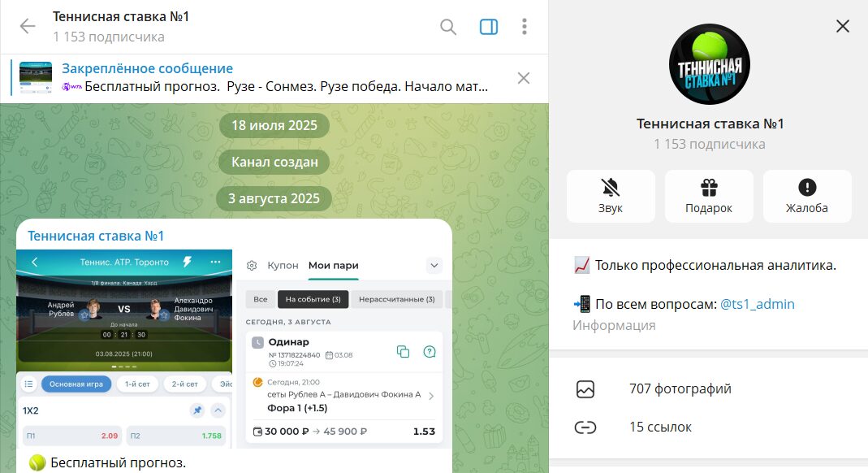Image resolution: width=868 pixels, height=473 pixels.
Task: Open the posted betting screenshot image
Action: 234,349
